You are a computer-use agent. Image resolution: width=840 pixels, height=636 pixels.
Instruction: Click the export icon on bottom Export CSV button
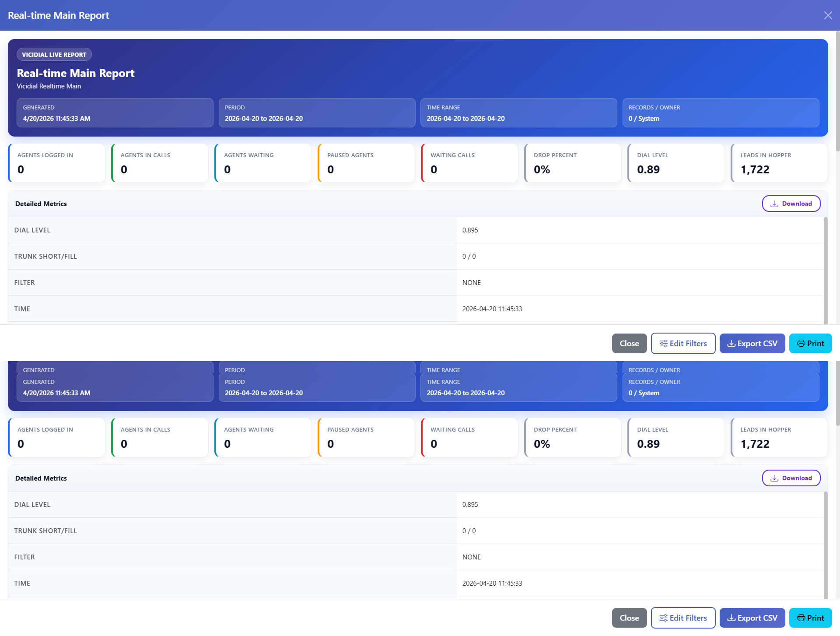pyautogui.click(x=732, y=618)
